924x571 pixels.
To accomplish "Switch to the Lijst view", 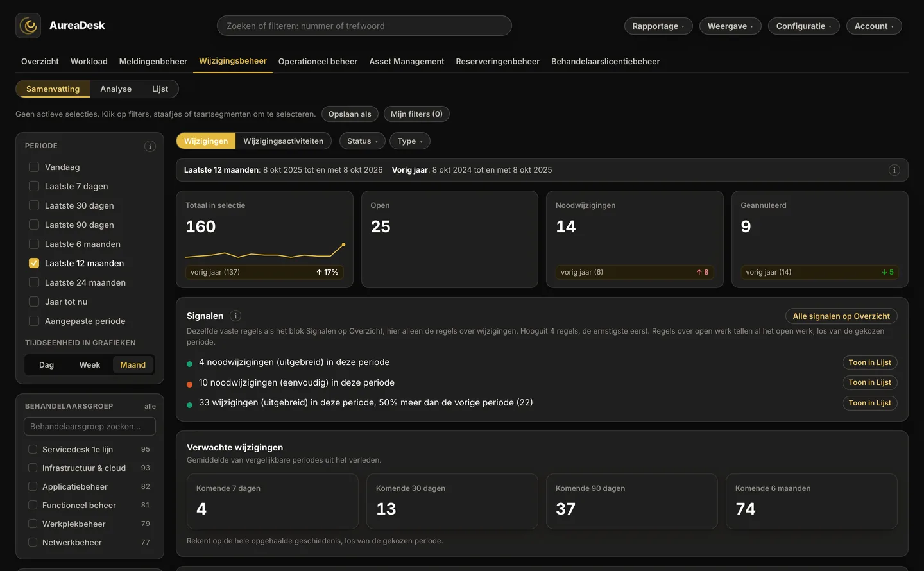I will pyautogui.click(x=160, y=89).
